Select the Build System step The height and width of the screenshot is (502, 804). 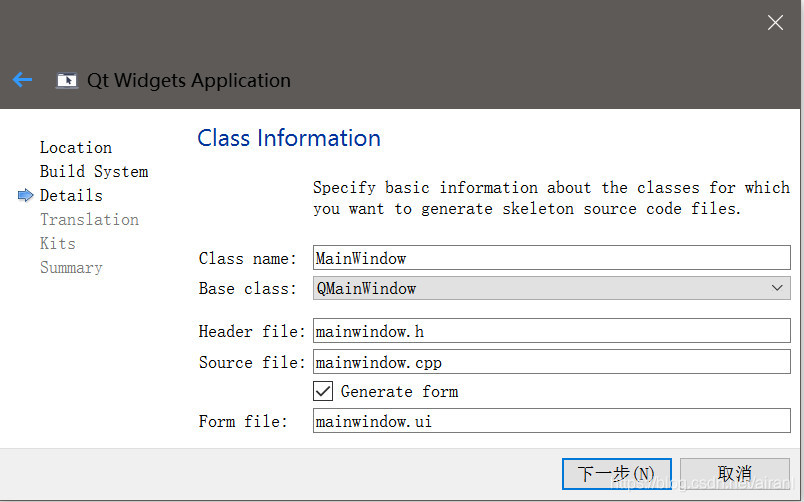(x=94, y=171)
